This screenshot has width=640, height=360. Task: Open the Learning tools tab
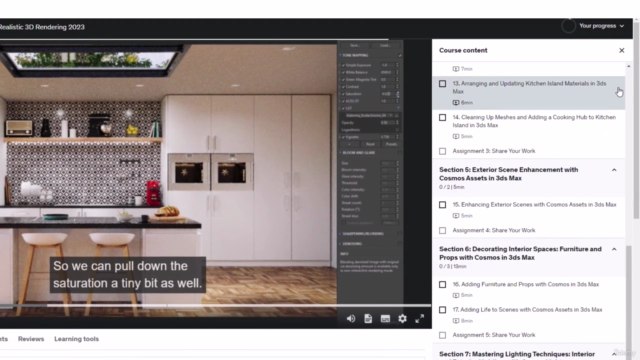(76, 339)
